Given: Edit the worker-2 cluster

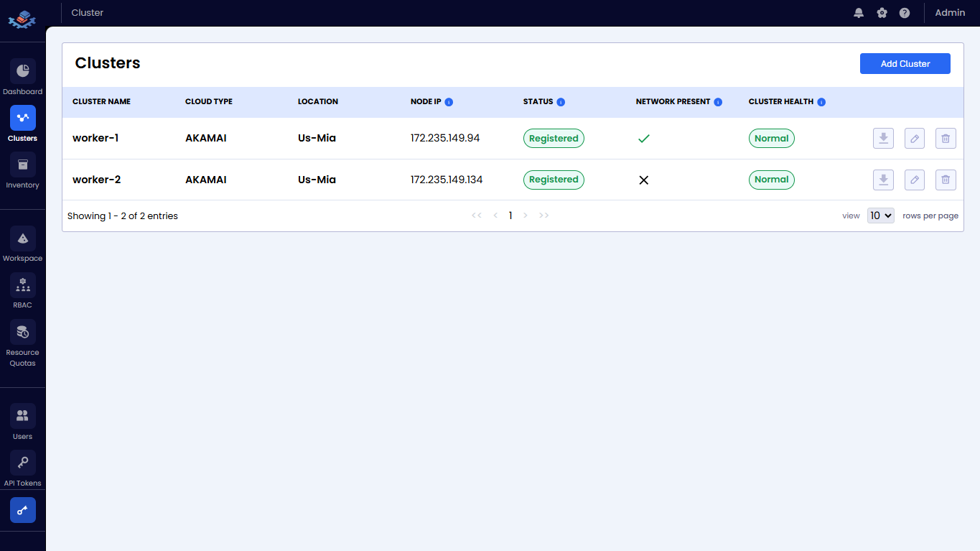Looking at the screenshot, I should [x=915, y=180].
